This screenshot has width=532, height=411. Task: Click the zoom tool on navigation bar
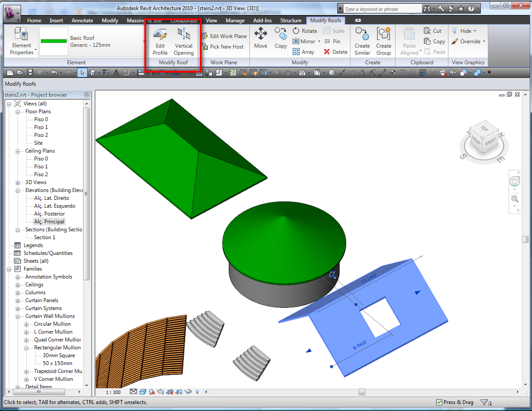point(515,199)
